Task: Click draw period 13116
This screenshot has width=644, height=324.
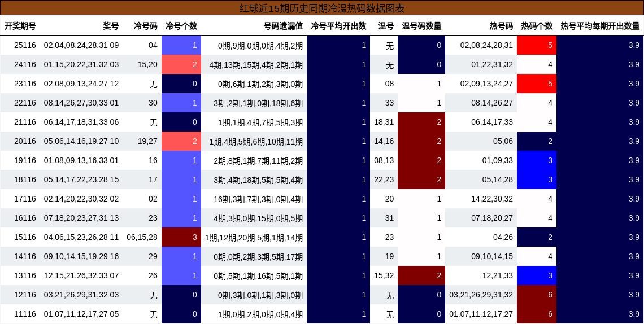Action: (x=25, y=275)
